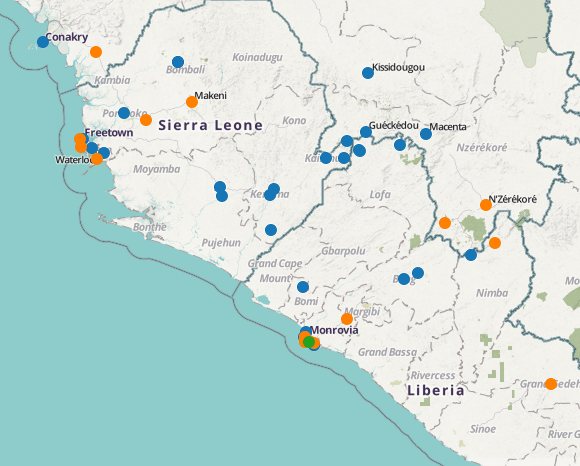Select the Lofa county label
This screenshot has height=466, width=580.
point(380,194)
